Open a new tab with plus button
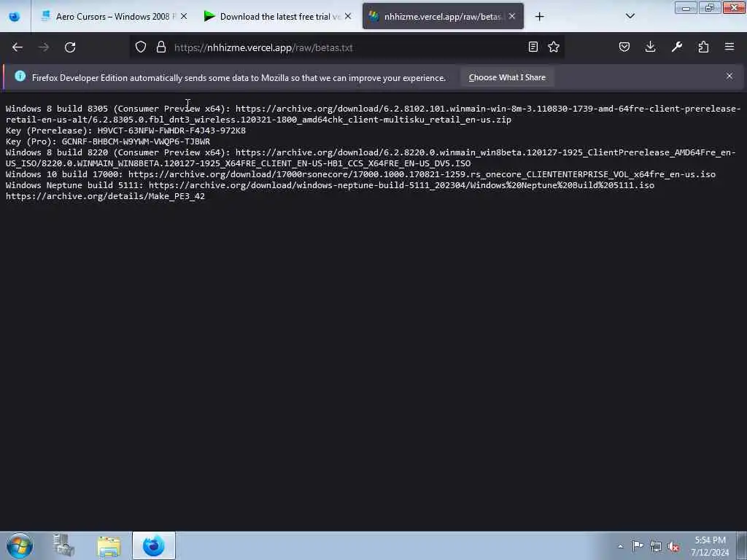The image size is (747, 560). click(x=539, y=17)
